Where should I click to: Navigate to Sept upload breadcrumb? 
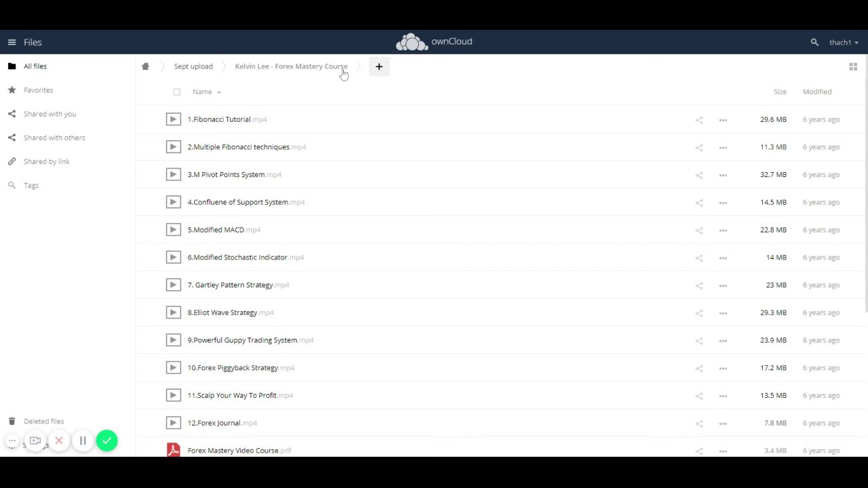(193, 66)
